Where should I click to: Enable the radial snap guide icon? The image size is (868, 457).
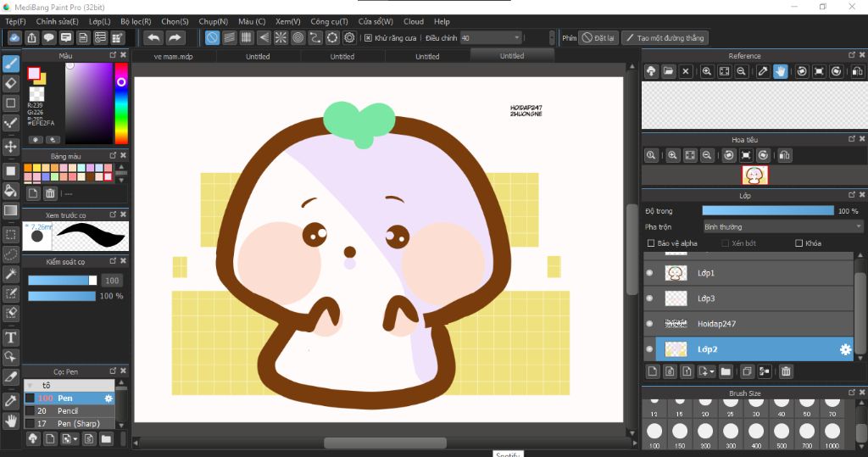point(281,37)
